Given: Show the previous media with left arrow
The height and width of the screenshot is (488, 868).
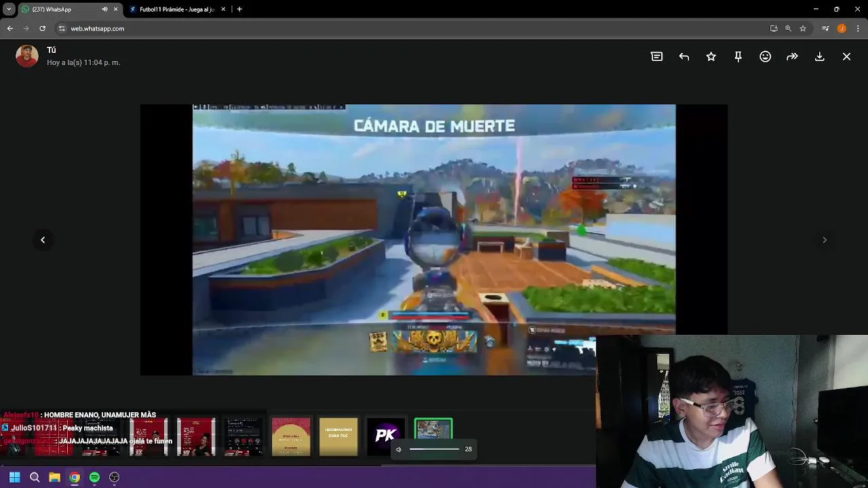Looking at the screenshot, I should tap(43, 240).
